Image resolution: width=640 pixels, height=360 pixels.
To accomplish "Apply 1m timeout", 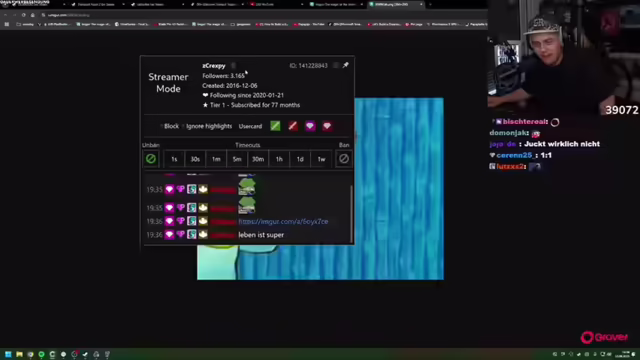I will pyautogui.click(x=216, y=159).
